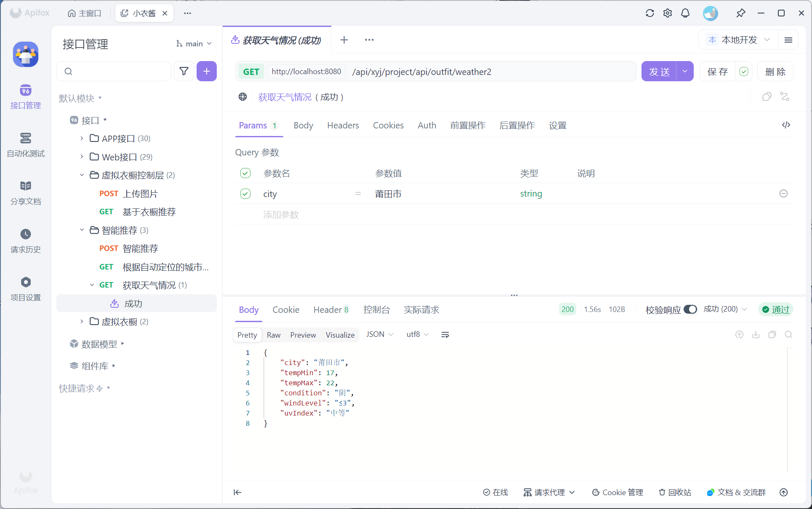812x509 pixels.
Task: Click the 获取天气情况 link
Action: coord(285,97)
